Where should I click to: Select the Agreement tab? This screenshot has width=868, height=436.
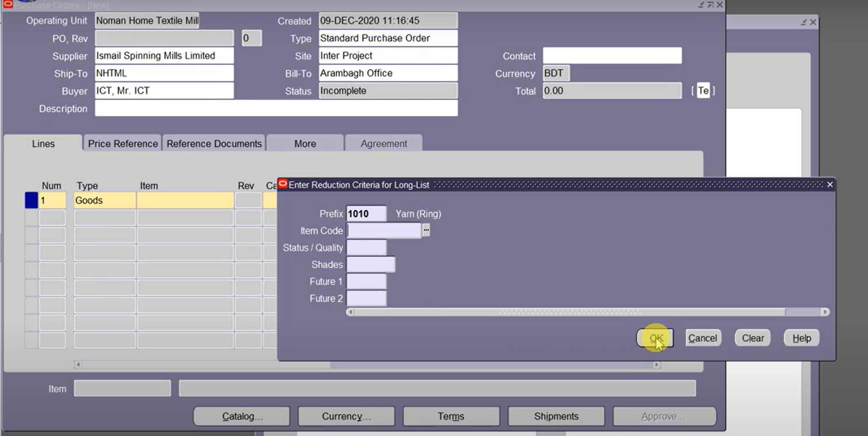tap(383, 143)
